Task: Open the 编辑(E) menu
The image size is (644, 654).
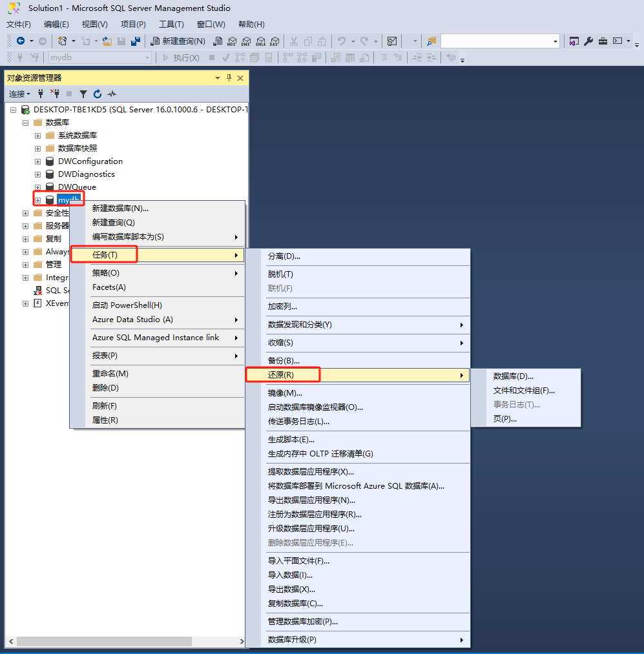Action: pos(56,24)
